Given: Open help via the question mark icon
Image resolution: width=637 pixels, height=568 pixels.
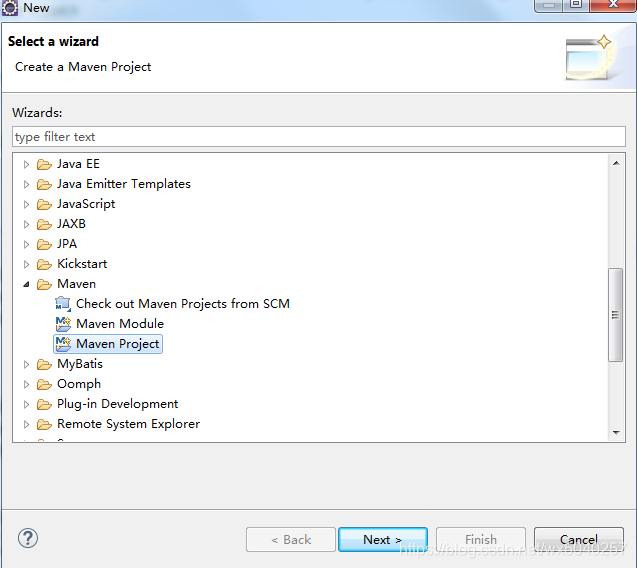Looking at the screenshot, I should click(28, 538).
